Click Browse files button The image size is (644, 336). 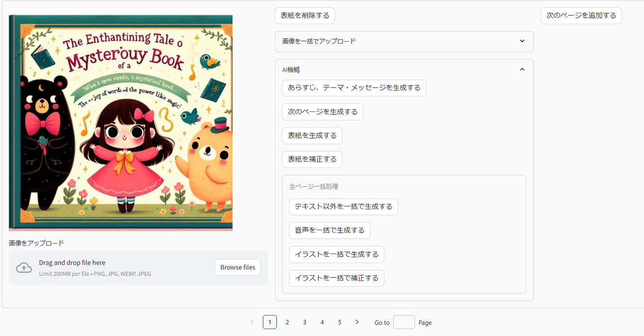(238, 268)
